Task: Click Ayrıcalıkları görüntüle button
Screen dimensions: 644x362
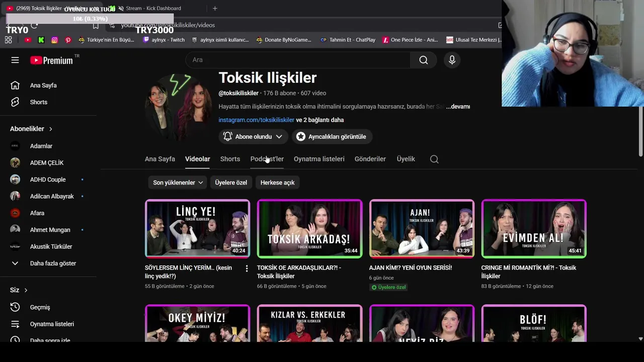Action: tap(331, 137)
